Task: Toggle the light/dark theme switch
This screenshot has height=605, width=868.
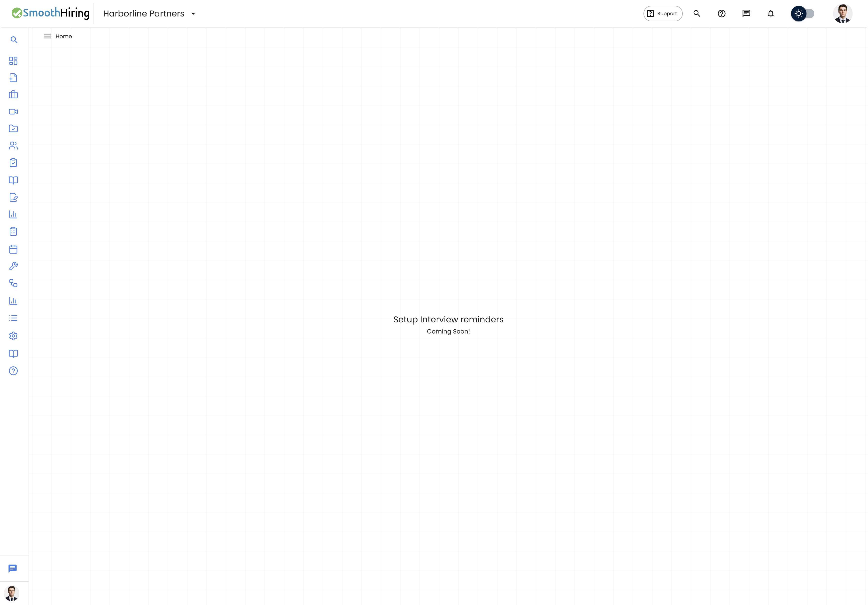Action: tap(802, 14)
